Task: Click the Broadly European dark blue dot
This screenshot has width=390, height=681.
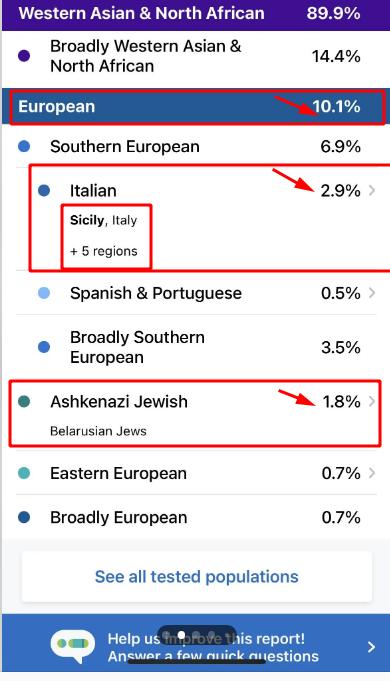Action: 24,517
